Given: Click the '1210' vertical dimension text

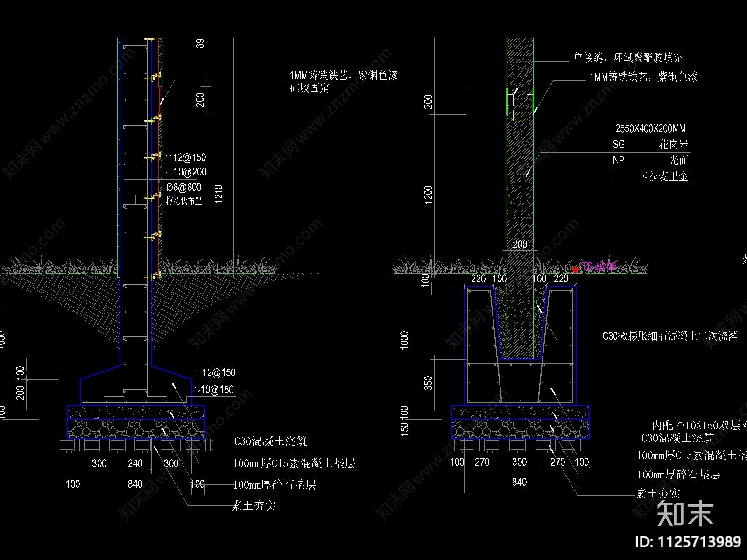Looking at the screenshot, I should (x=218, y=194).
